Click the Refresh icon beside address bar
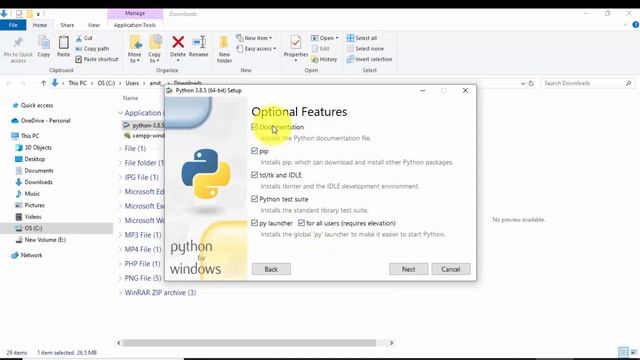The height and width of the screenshot is (360, 640). (531, 83)
